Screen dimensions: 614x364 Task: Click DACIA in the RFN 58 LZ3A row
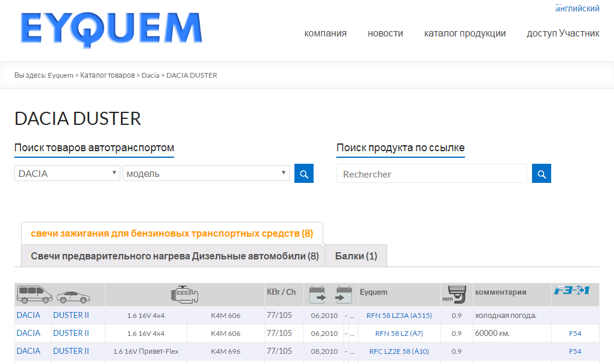(28, 315)
